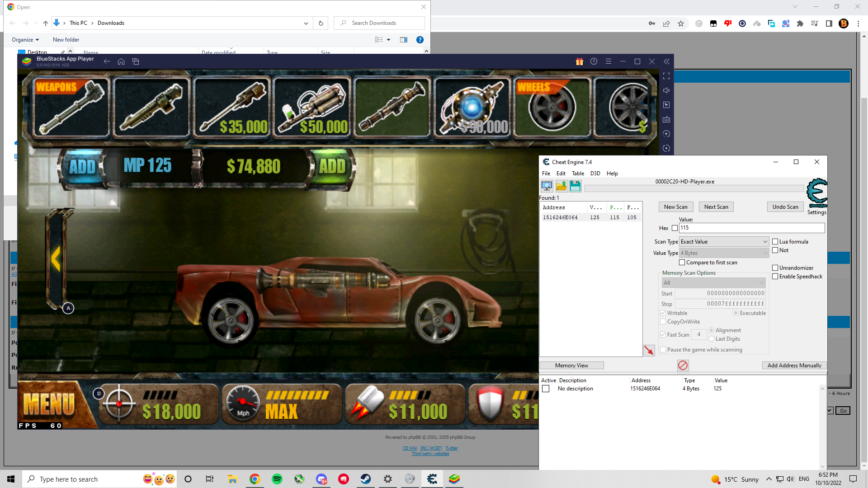Toggle the Hex checkbox
868x488 pixels.
pyautogui.click(x=675, y=228)
